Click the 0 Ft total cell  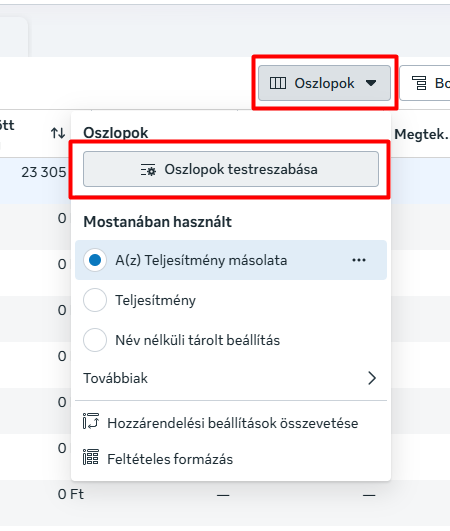click(x=70, y=494)
